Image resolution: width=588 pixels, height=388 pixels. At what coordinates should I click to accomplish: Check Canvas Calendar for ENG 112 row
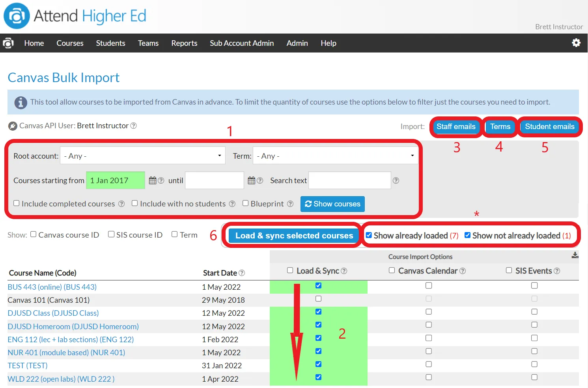point(429,338)
